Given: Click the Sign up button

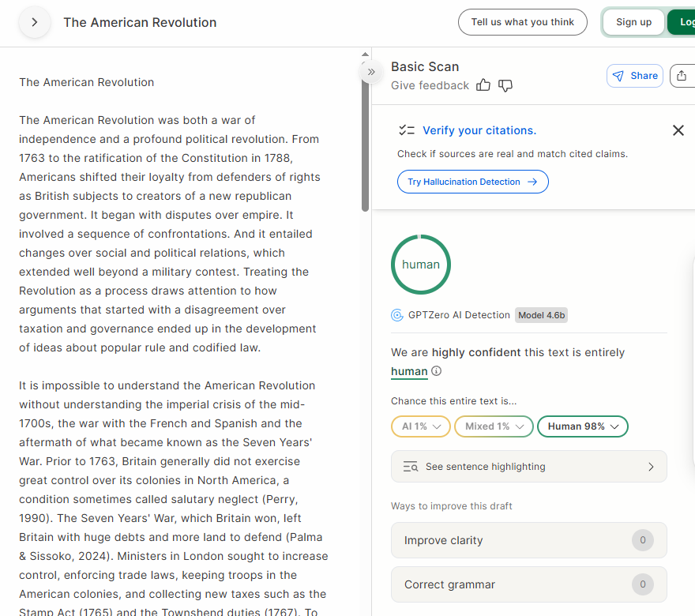Looking at the screenshot, I should [x=633, y=22].
